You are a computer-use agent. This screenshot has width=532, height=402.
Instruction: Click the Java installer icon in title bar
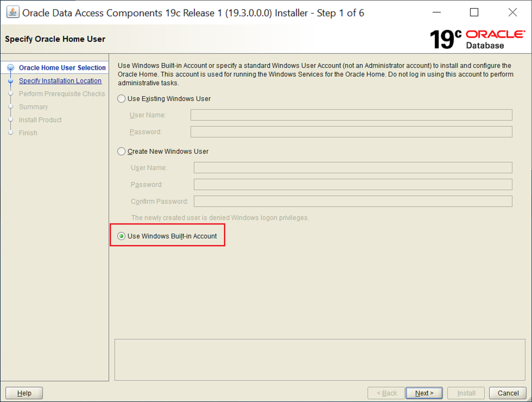[x=13, y=12]
